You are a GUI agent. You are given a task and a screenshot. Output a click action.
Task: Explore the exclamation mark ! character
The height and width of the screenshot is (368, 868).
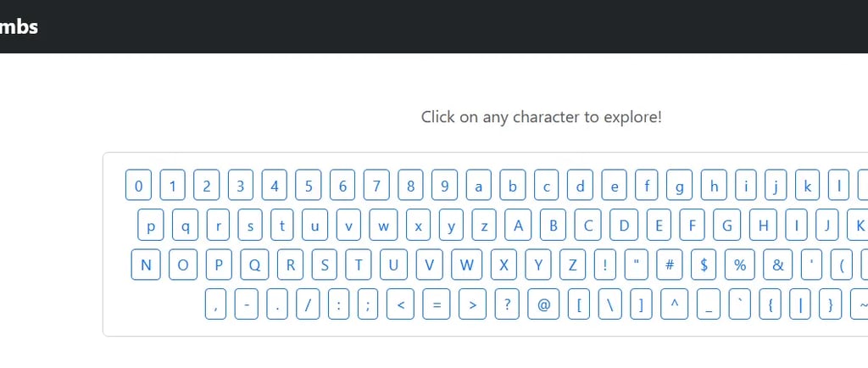(605, 265)
